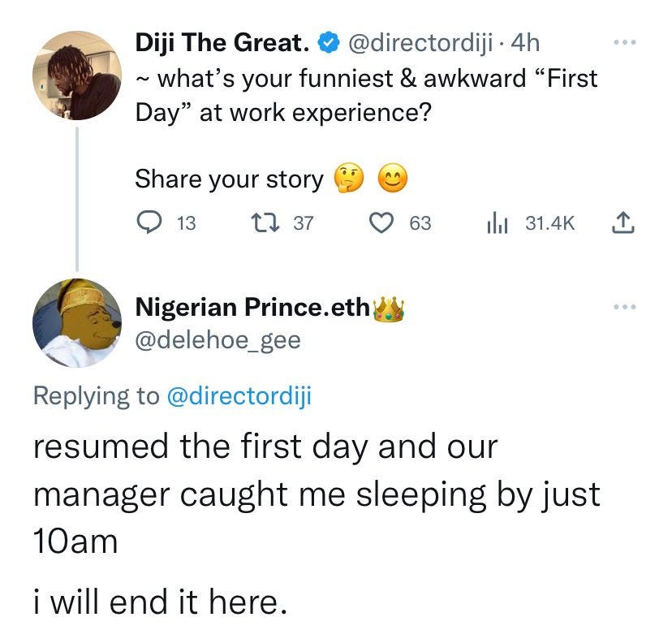The image size is (672, 630).
Task: Open Diji's tweet by clicking its text
Action: pyautogui.click(x=365, y=95)
